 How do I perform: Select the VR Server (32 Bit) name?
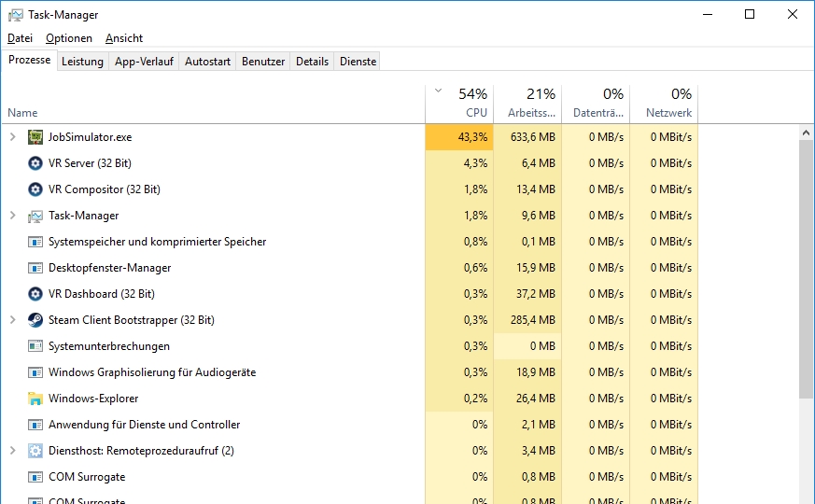[x=90, y=163]
